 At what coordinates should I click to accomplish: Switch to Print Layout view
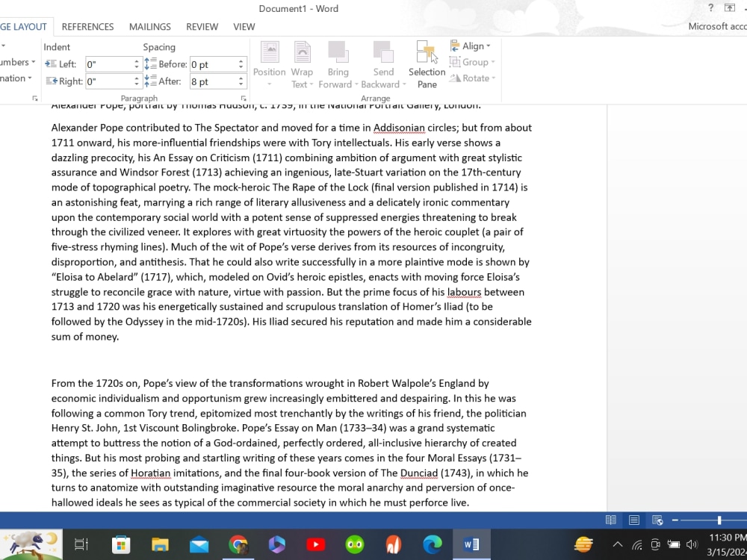pos(633,520)
